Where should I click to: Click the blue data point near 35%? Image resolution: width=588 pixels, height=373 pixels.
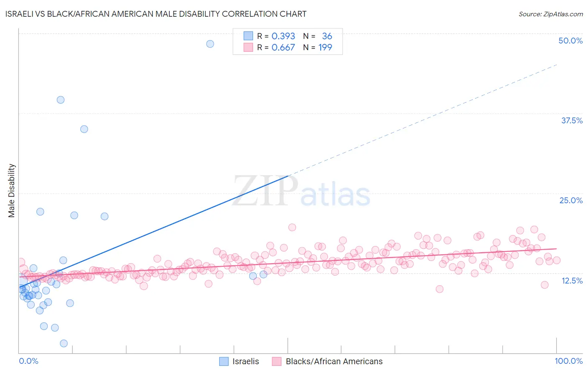click(84, 129)
